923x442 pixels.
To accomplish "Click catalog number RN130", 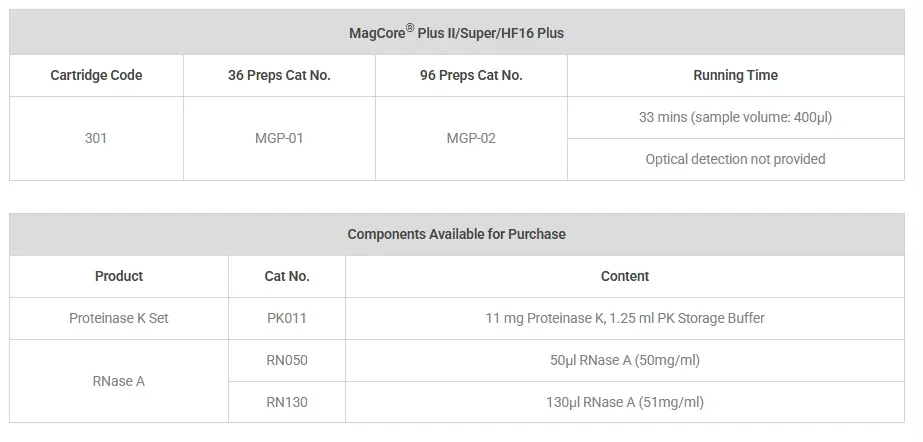I will point(287,402).
